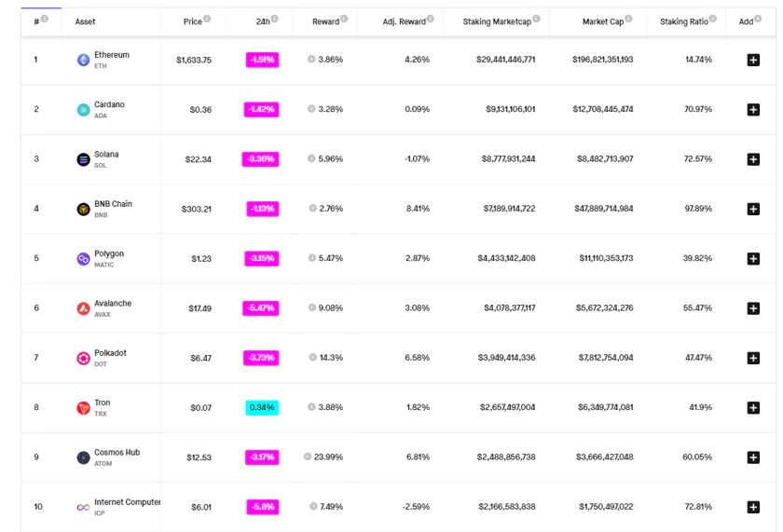Sort by 24h column header

coord(263,21)
